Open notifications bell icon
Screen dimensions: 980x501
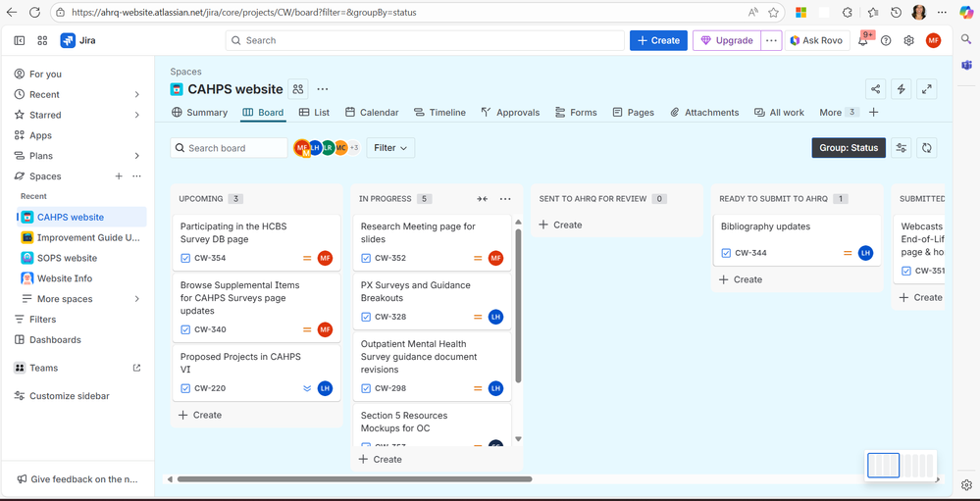(x=863, y=40)
